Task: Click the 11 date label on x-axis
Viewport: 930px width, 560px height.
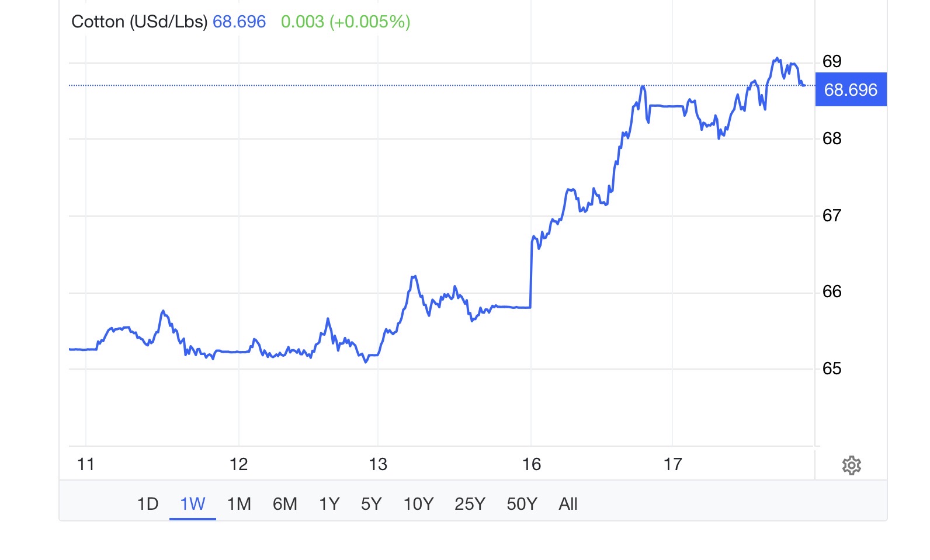Action: [86, 464]
